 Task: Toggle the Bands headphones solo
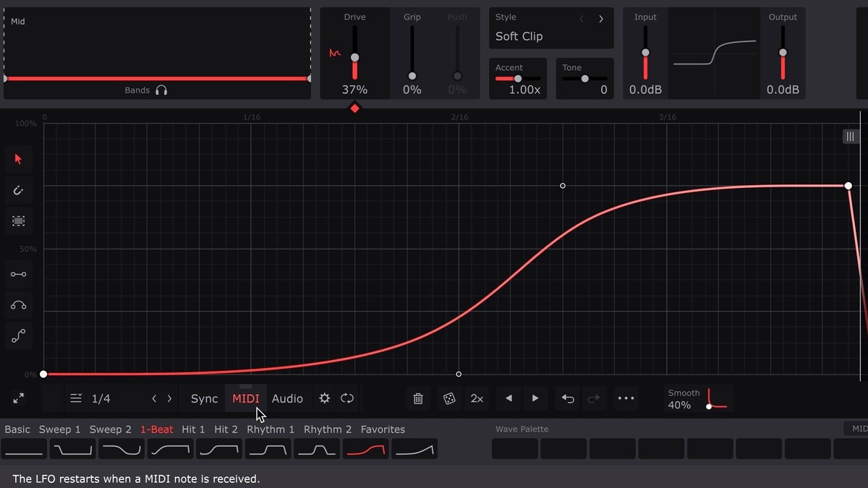coord(161,90)
